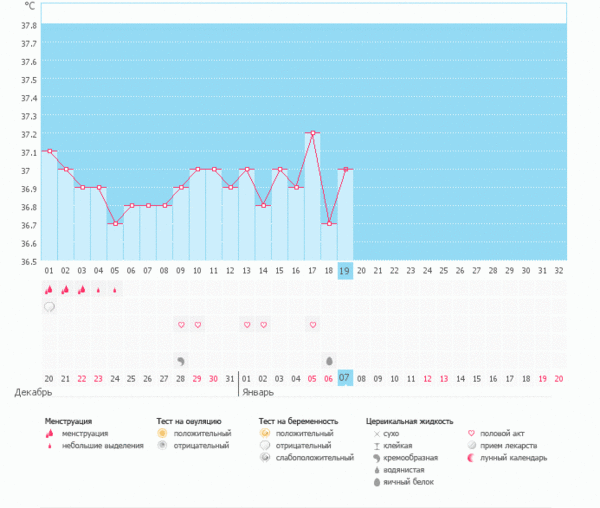Select the creamy cervical fluid icon on day 09
Image resolution: width=600 pixels, height=508 pixels.
181,360
